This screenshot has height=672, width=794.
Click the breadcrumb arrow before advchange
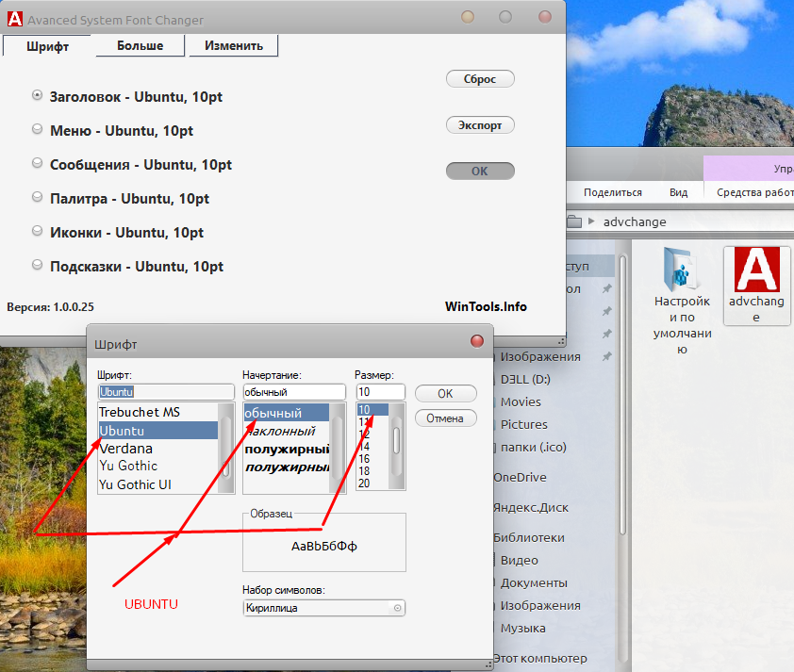pyautogui.click(x=591, y=221)
